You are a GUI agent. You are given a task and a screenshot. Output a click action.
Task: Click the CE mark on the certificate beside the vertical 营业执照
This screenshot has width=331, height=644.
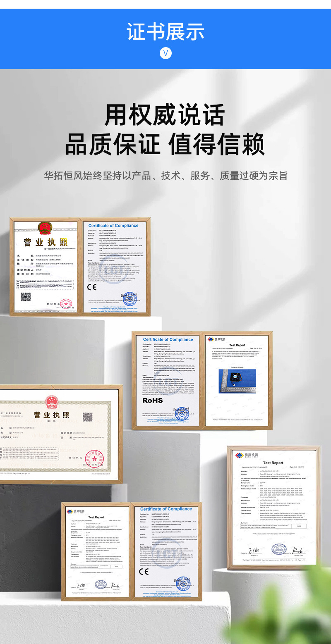[92, 287]
